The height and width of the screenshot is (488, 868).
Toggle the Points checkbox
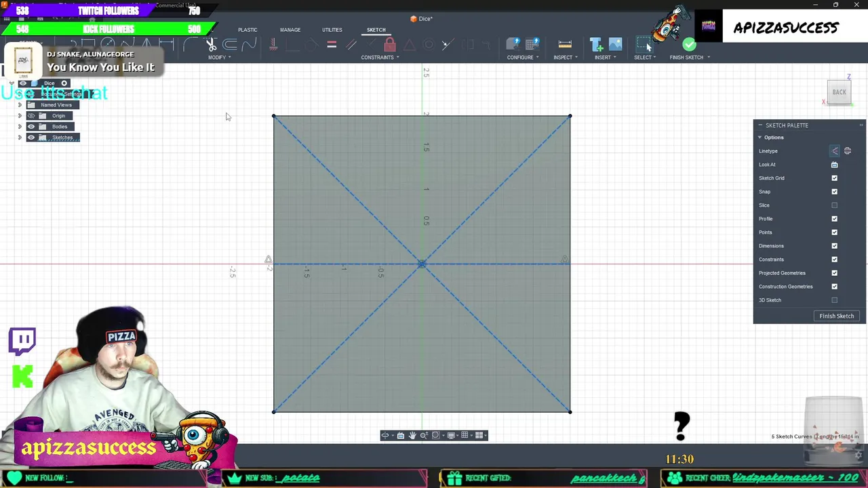pos(834,232)
